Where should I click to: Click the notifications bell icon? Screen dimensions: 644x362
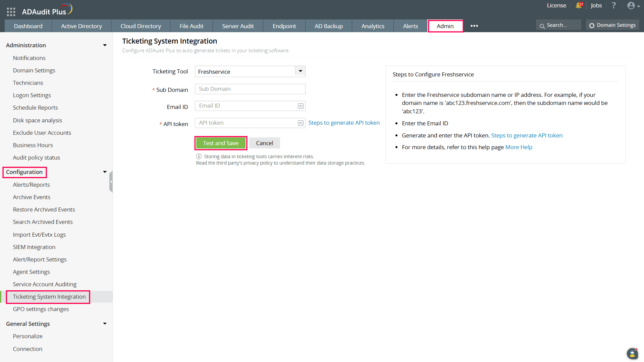(579, 6)
